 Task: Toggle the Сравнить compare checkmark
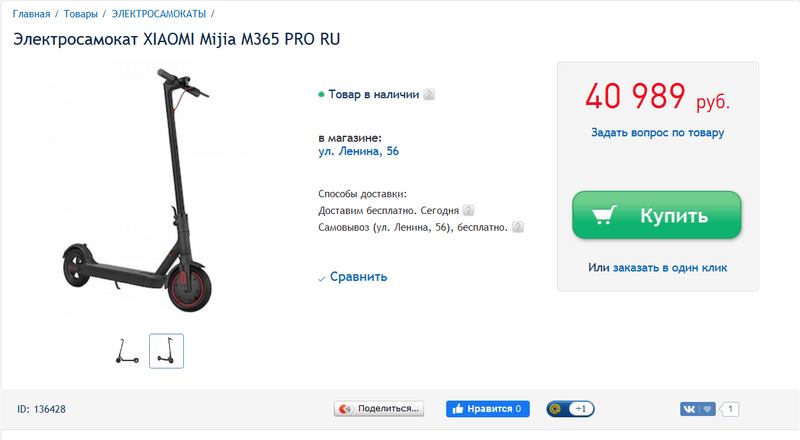point(321,279)
